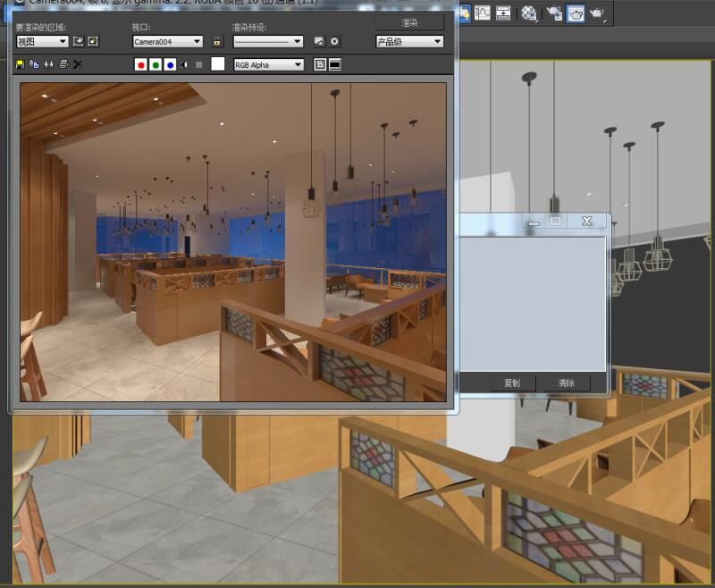This screenshot has width=715, height=588.
Task: Click the auto region selected icon
Action: (93, 41)
